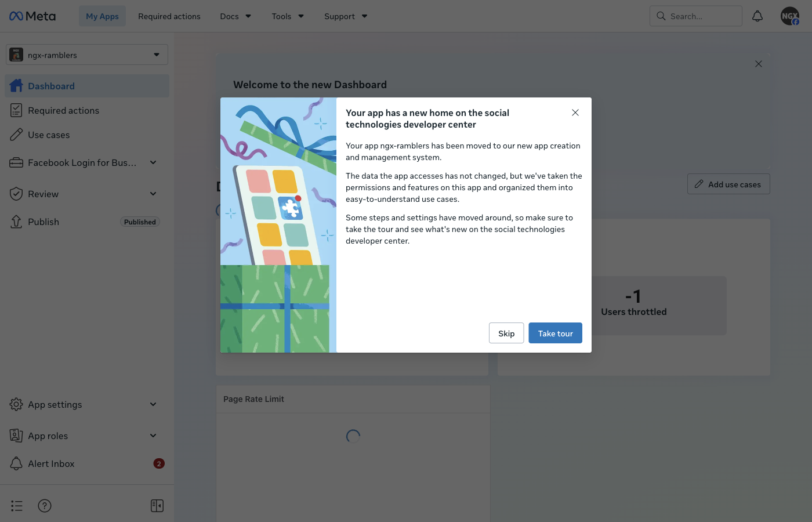Open Publish in the sidebar
Viewport: 812px width, 522px height.
[x=87, y=222]
